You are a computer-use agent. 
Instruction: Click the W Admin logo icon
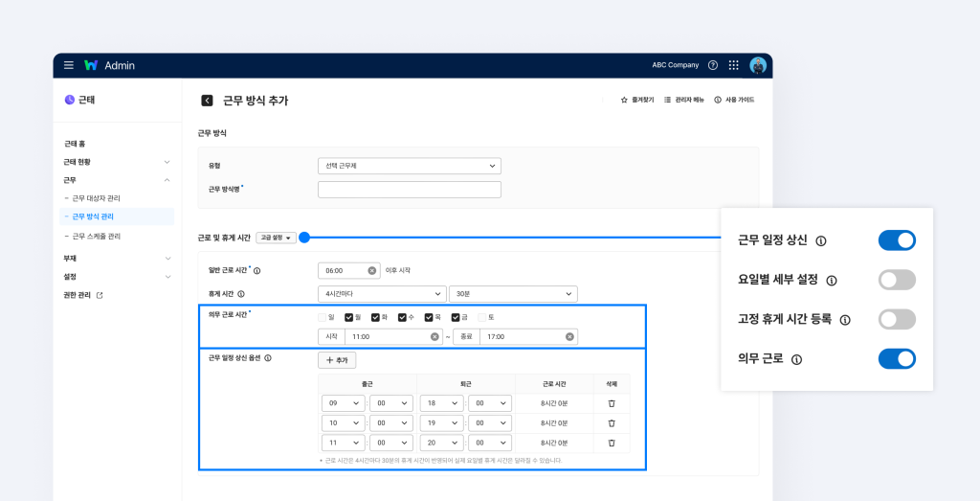pyautogui.click(x=91, y=65)
